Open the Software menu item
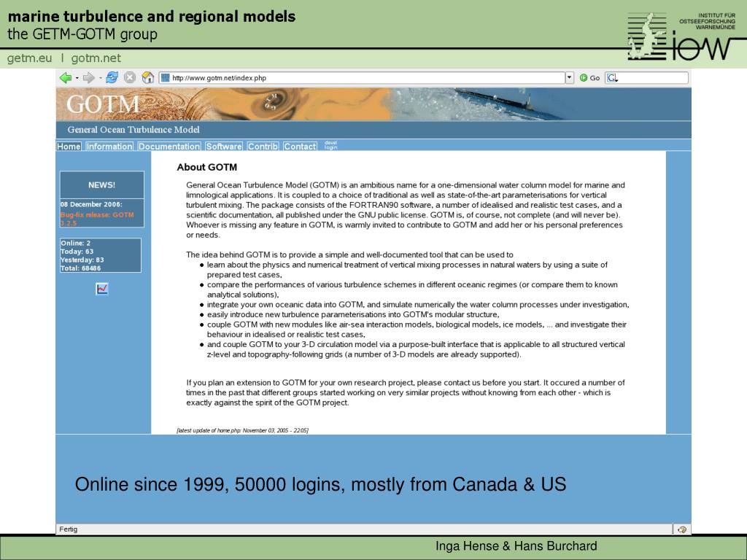This screenshot has width=747, height=560. (224, 146)
